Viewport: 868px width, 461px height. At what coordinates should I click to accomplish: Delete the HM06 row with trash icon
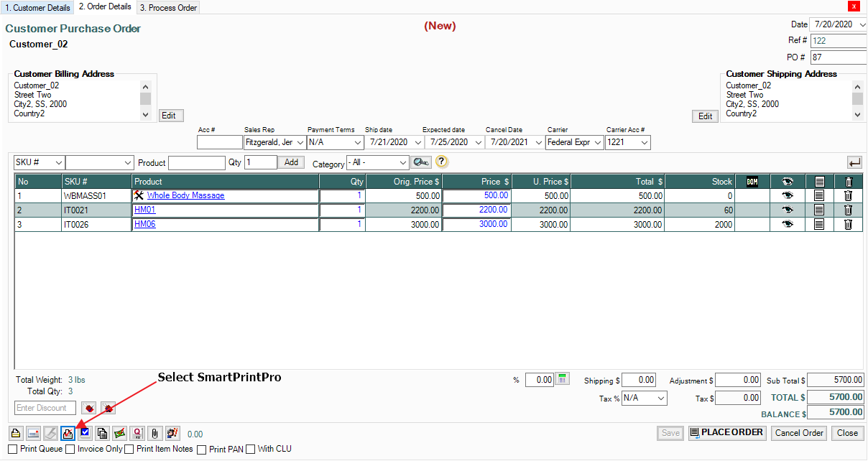click(x=848, y=225)
